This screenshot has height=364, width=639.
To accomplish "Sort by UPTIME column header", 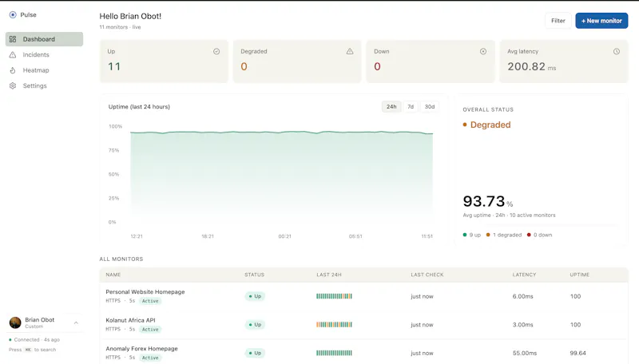I will [580, 275].
